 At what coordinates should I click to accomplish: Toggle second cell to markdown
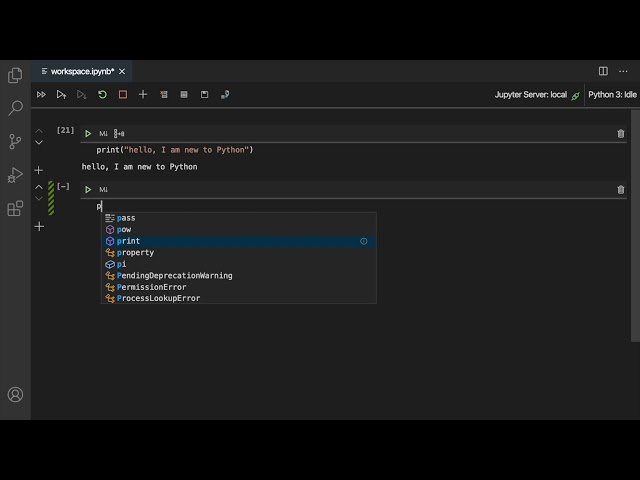(x=103, y=189)
